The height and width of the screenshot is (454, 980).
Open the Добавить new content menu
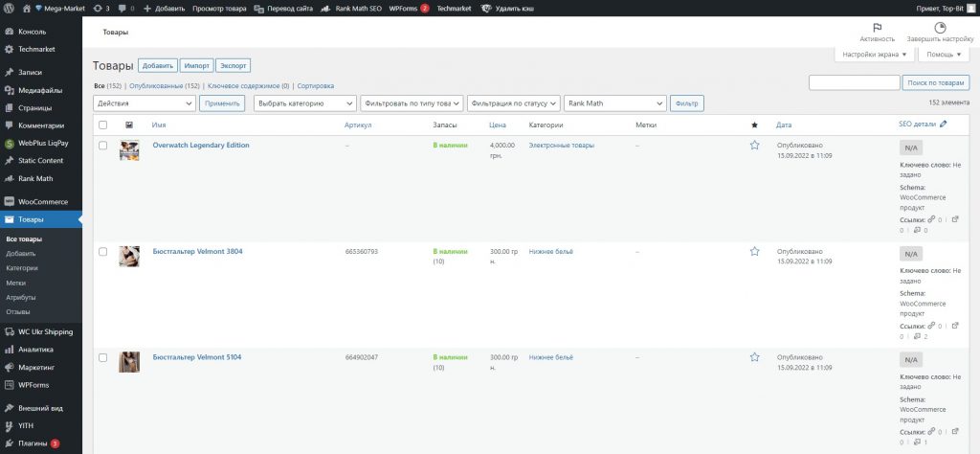(164, 9)
